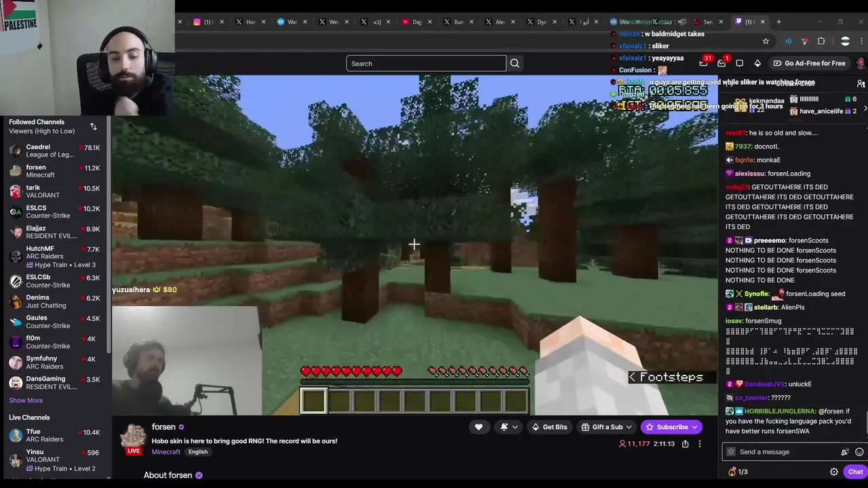The image size is (868, 488).
Task: Close the active Twitch tab
Action: (x=763, y=22)
